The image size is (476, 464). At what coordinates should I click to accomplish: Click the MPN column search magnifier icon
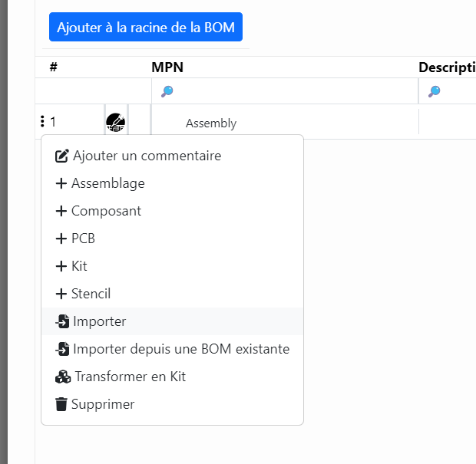pos(167,91)
